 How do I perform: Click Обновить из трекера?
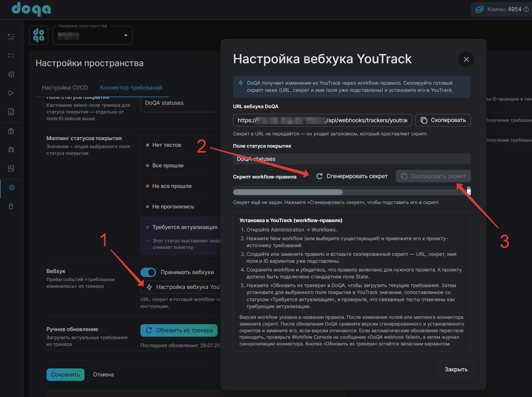(x=179, y=330)
